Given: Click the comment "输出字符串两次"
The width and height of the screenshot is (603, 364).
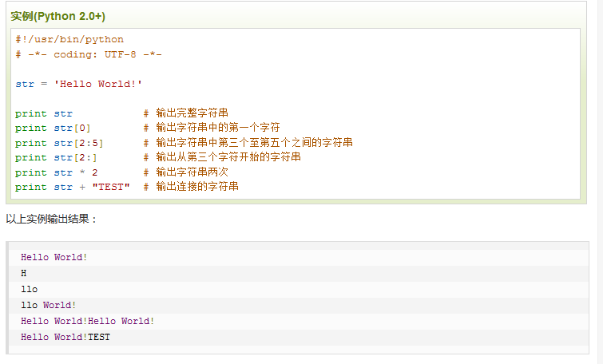Looking at the screenshot, I should tap(192, 172).
